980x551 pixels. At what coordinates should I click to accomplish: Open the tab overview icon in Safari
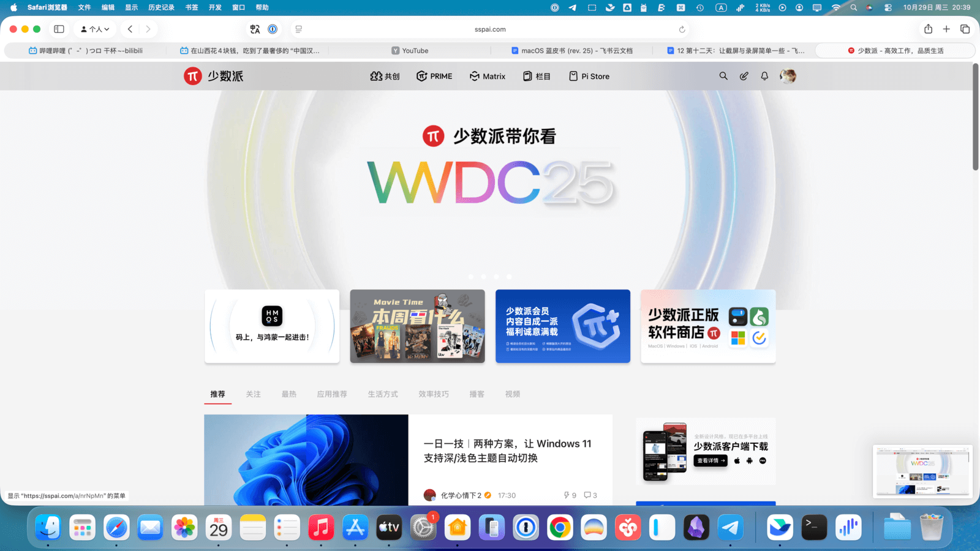(x=965, y=29)
